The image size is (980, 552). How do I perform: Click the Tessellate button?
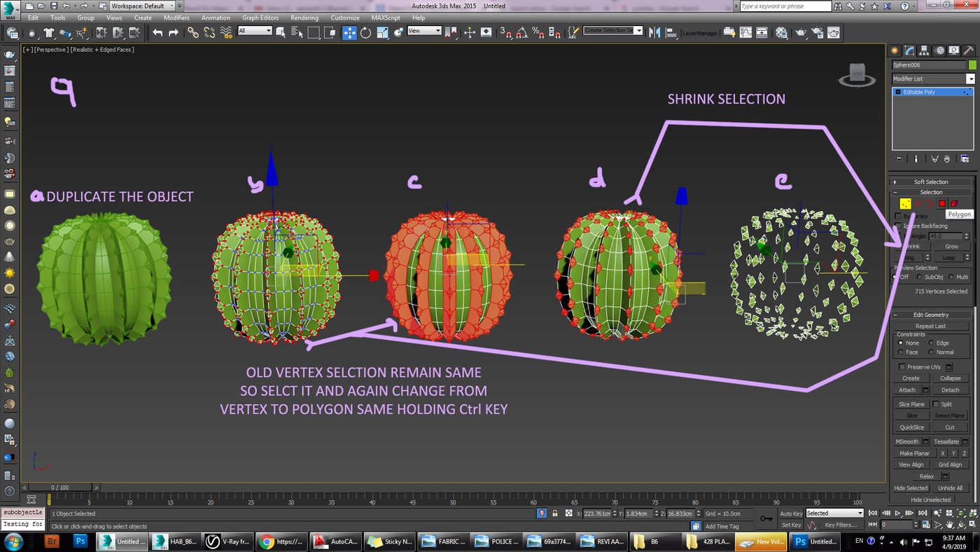tap(946, 442)
